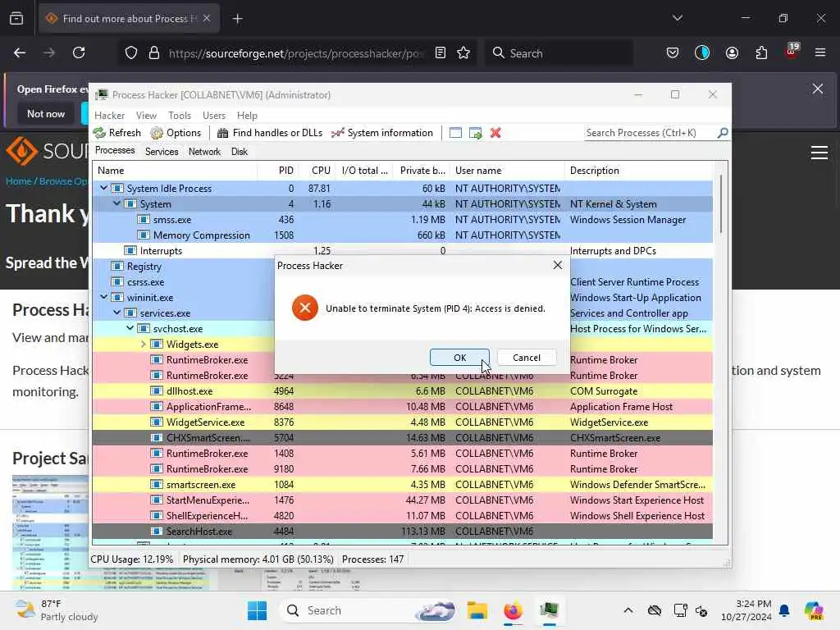Open Find handles or DLLs tool
Screen dimensions: 840x630
coord(269,133)
